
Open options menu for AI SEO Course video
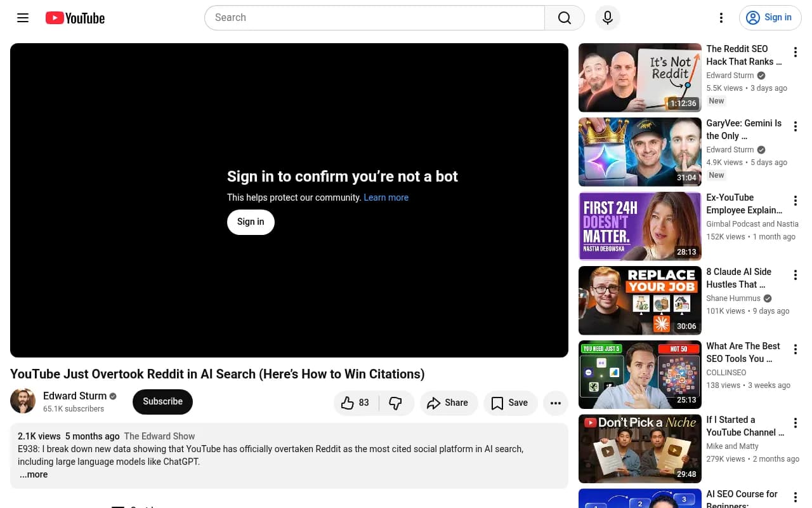796,498
